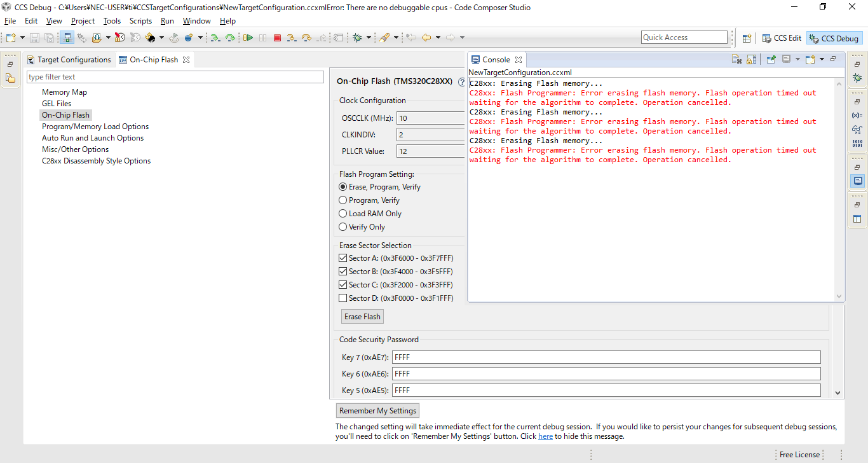Open the Registers view (1010 icon)
This screenshot has height=463, width=868.
pyautogui.click(x=857, y=143)
